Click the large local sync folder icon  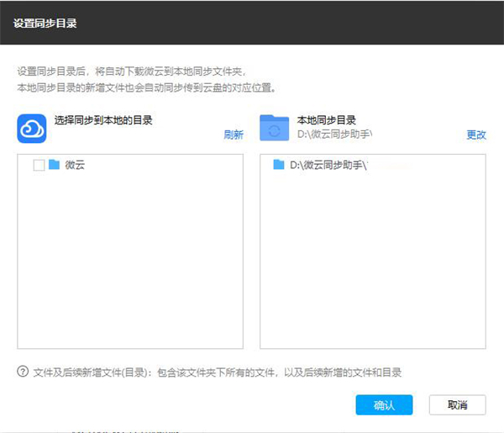tap(274, 129)
